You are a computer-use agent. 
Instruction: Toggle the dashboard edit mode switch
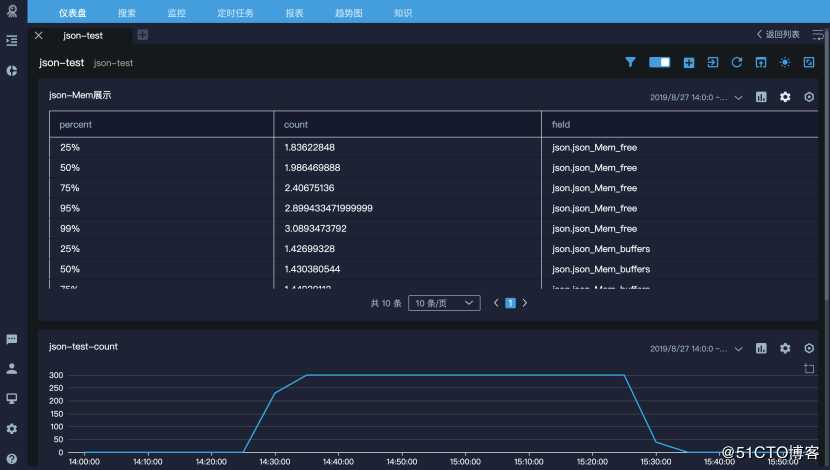pos(660,62)
